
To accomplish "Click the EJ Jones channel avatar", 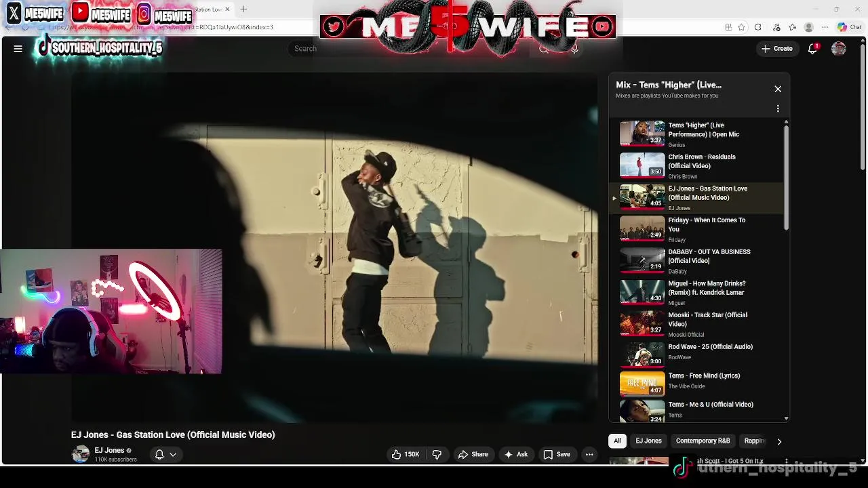I will point(81,454).
